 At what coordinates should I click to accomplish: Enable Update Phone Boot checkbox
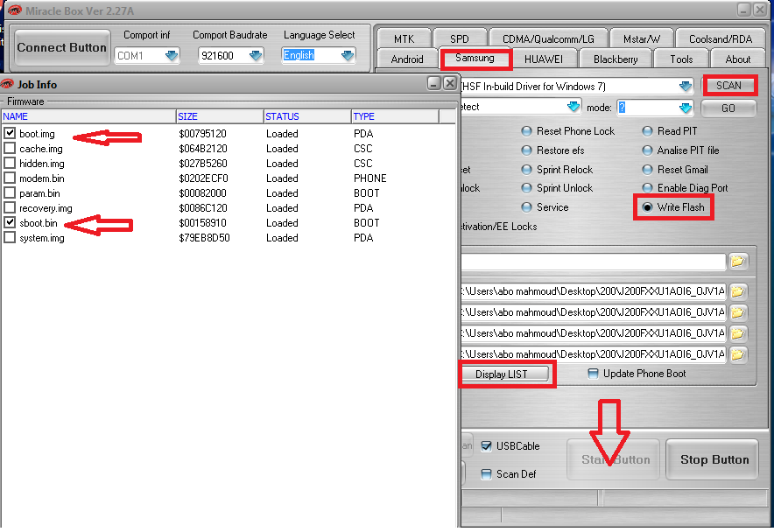(594, 374)
